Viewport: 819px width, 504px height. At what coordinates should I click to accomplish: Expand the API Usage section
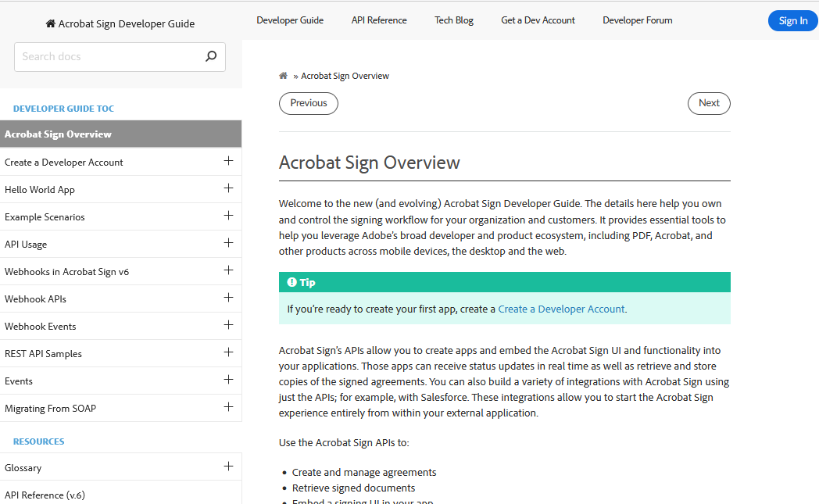click(228, 244)
